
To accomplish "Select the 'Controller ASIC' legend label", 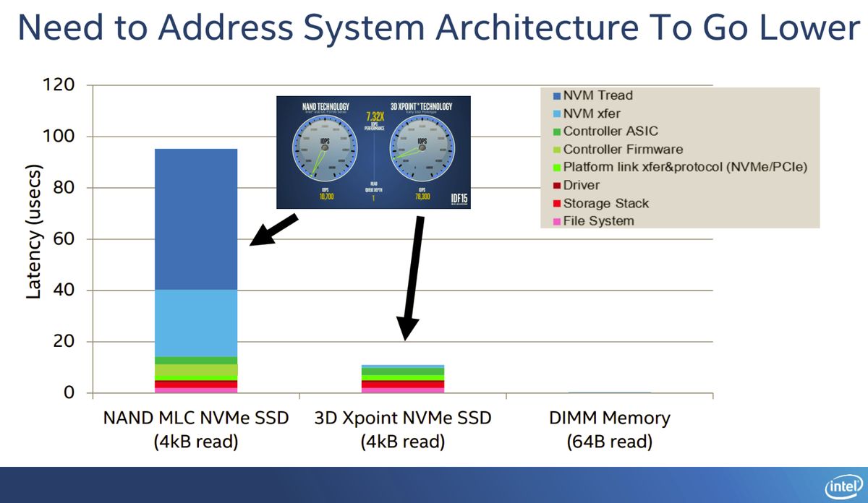I will coord(611,132).
